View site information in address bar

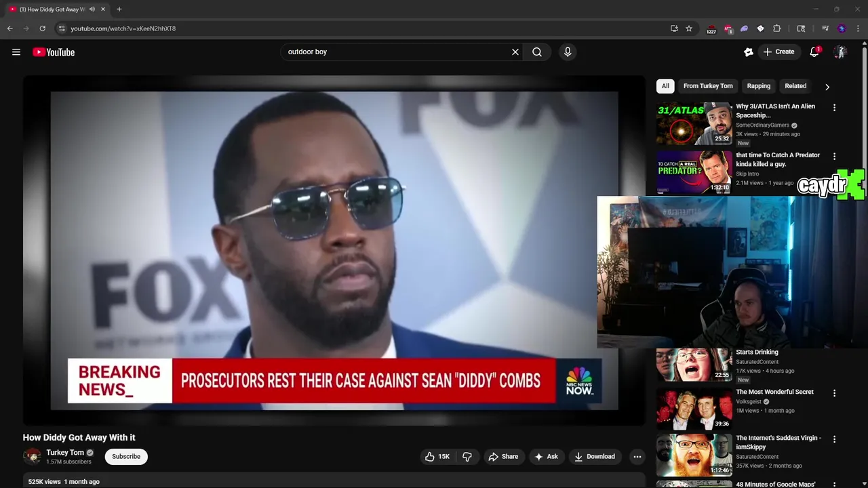(x=61, y=28)
